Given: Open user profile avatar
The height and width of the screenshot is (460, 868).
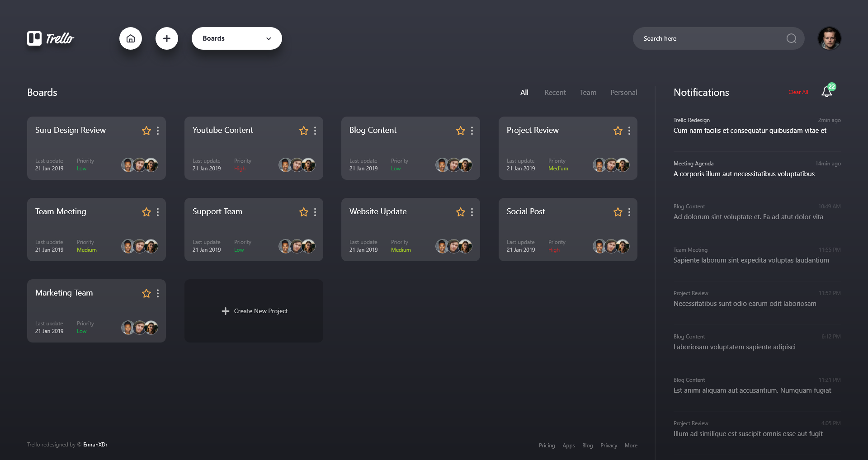Looking at the screenshot, I should pos(829,38).
